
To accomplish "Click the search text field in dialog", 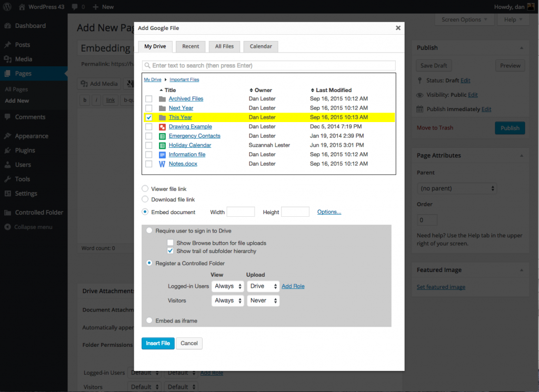I will [269, 66].
